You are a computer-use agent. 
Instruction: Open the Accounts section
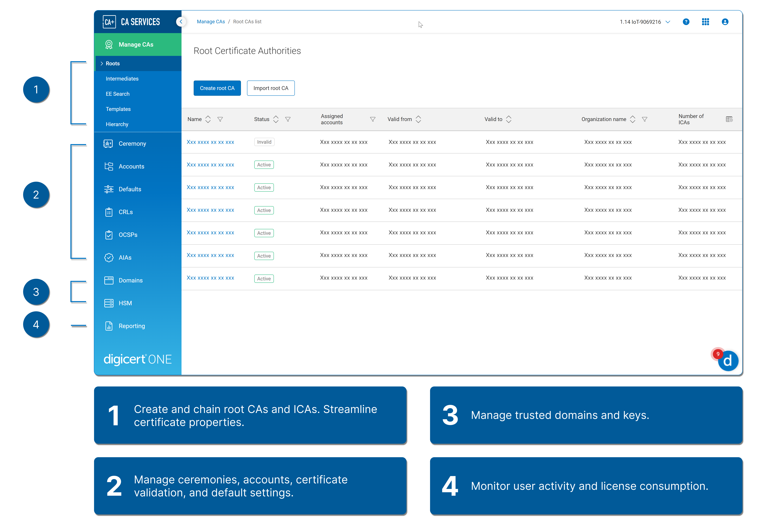[131, 166]
